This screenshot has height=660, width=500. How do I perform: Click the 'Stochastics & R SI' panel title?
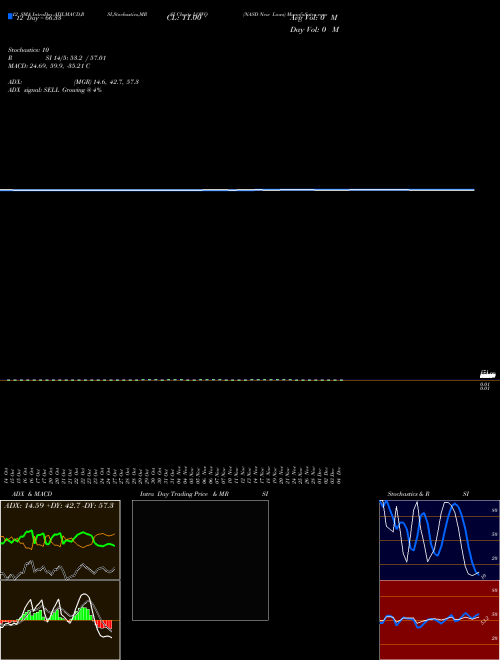(x=428, y=494)
